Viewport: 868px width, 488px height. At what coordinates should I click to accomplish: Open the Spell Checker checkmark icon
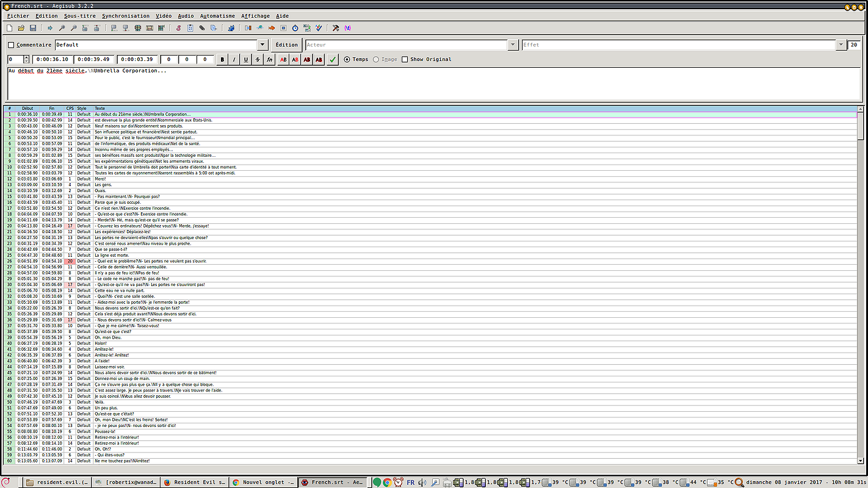319,28
